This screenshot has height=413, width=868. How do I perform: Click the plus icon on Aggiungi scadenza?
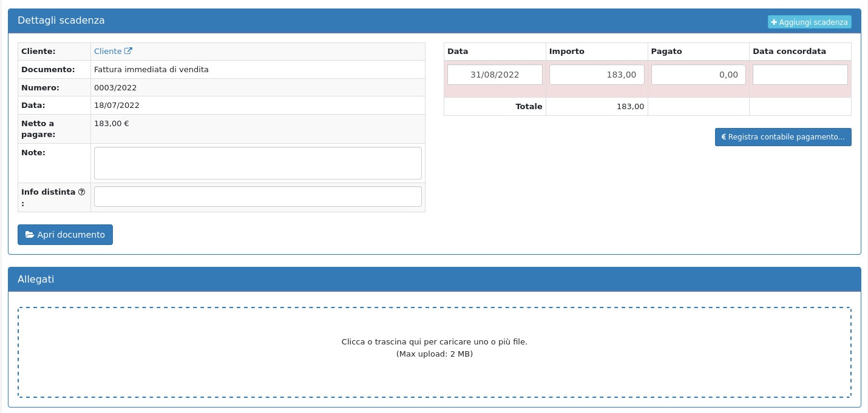774,22
